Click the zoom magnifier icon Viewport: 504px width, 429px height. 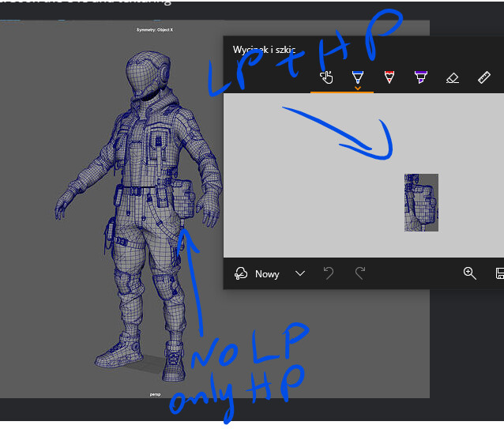469,273
